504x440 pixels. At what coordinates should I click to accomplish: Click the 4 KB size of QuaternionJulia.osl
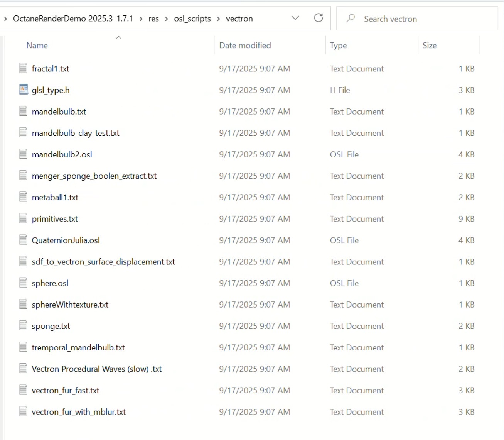(467, 240)
